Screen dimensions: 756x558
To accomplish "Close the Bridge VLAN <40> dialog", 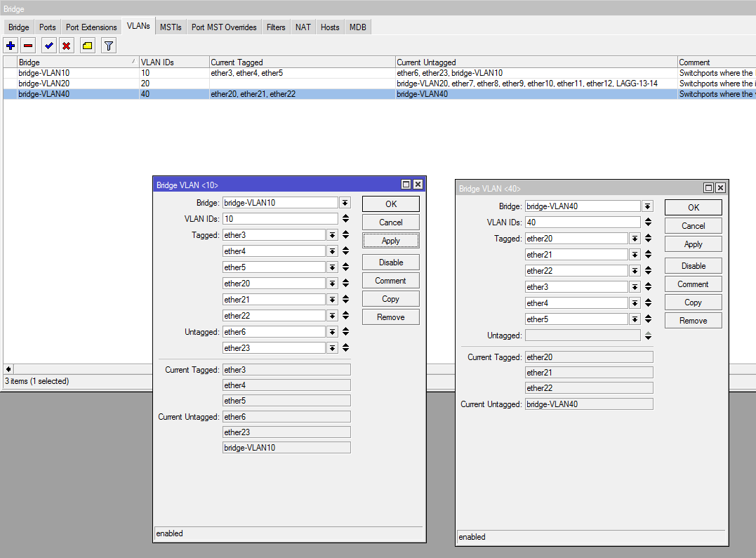I will (720, 188).
